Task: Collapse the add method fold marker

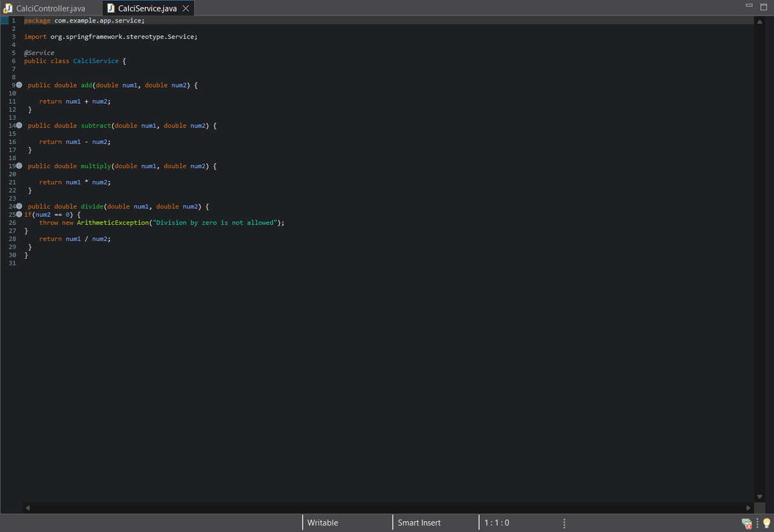Action: 19,85
